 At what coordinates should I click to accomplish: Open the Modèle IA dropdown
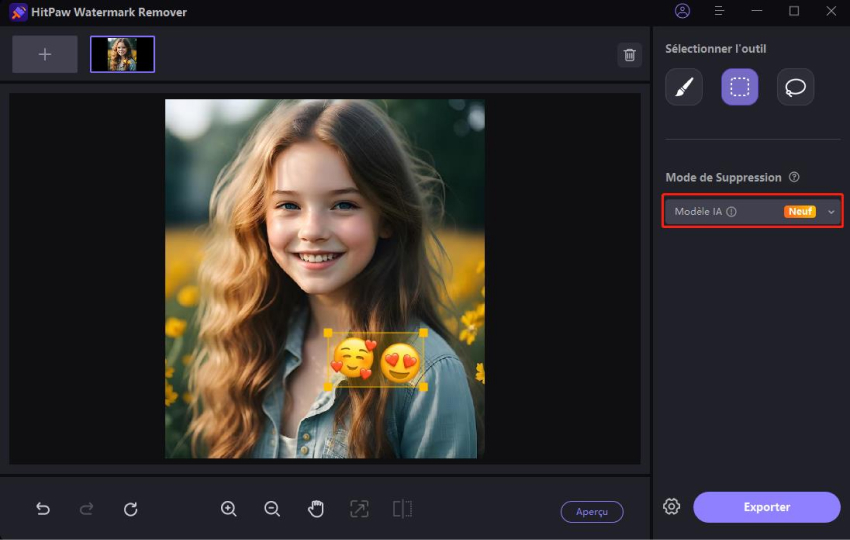coord(752,211)
